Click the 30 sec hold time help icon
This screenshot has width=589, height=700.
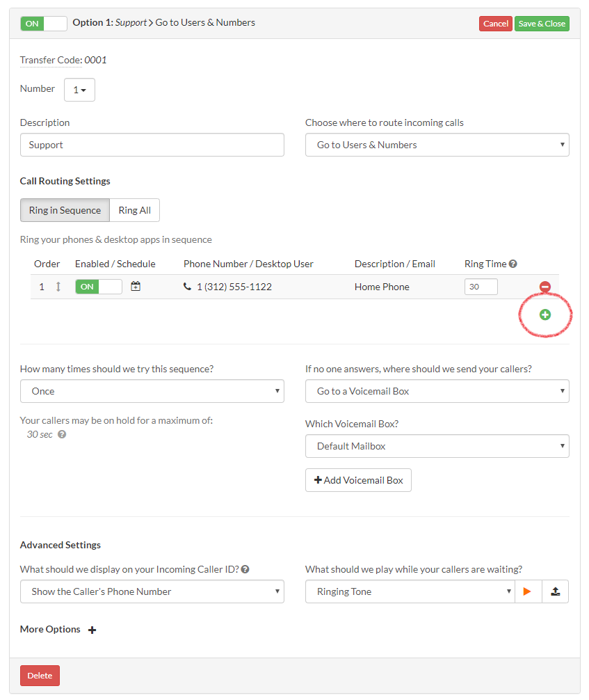[x=62, y=435]
